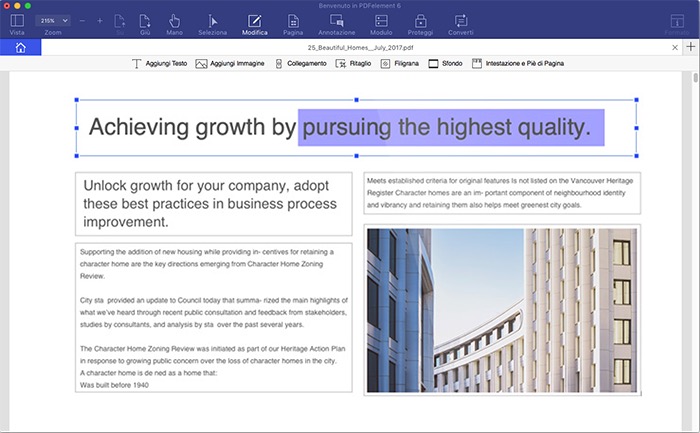Click Aggiungi Testo to add text
The width and height of the screenshot is (700, 433).
(159, 64)
